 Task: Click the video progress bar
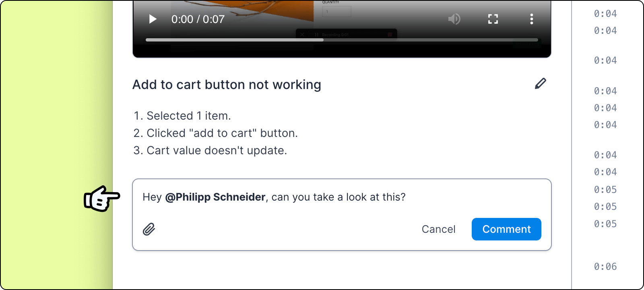click(342, 40)
